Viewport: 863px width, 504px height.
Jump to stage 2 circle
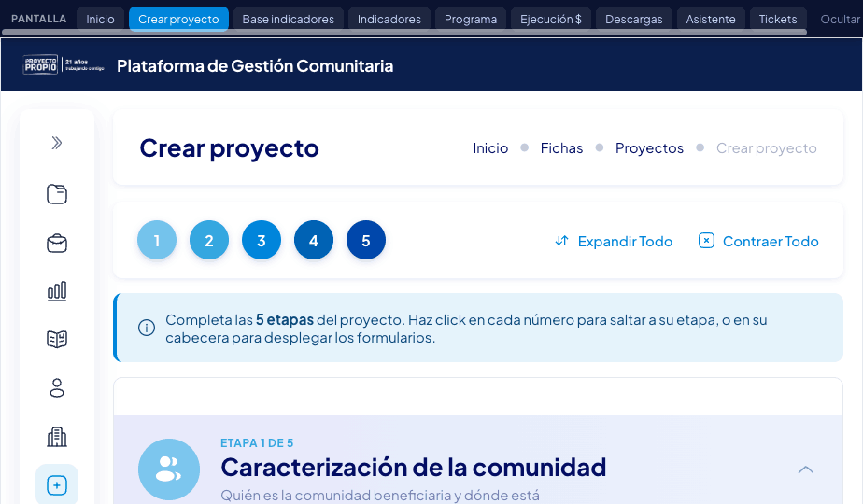[x=209, y=240]
